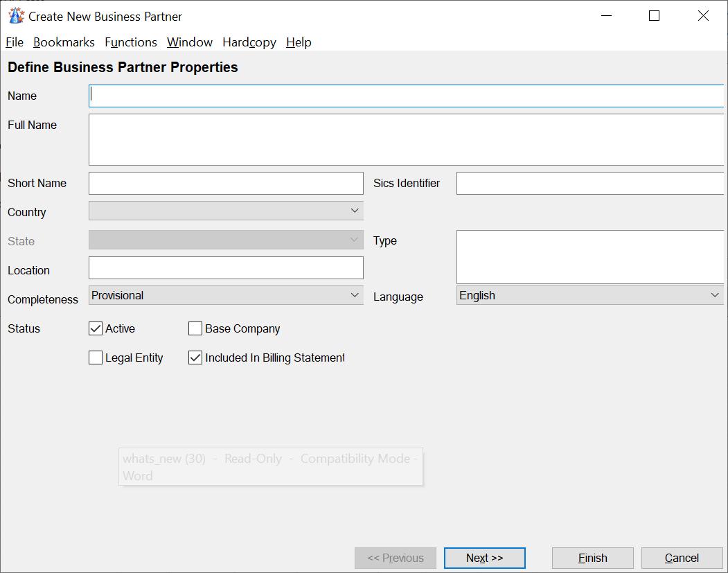Tick the Legal Entity checkbox
Image resolution: width=728 pixels, height=573 pixels.
tap(96, 358)
